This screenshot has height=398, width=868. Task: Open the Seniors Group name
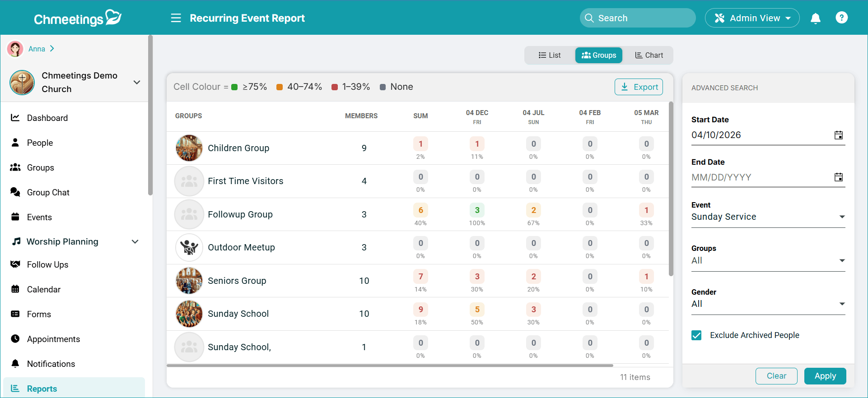(x=237, y=281)
